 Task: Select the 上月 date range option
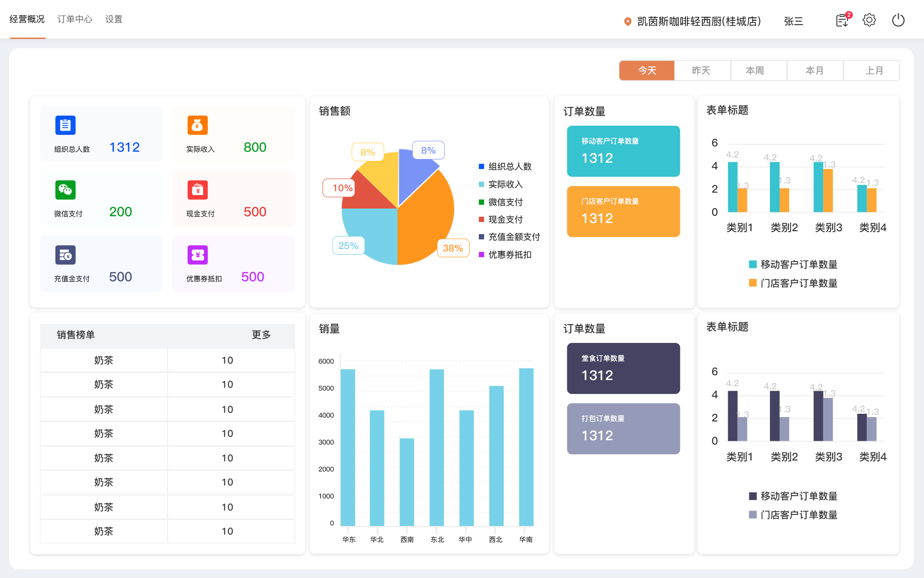pyautogui.click(x=874, y=70)
